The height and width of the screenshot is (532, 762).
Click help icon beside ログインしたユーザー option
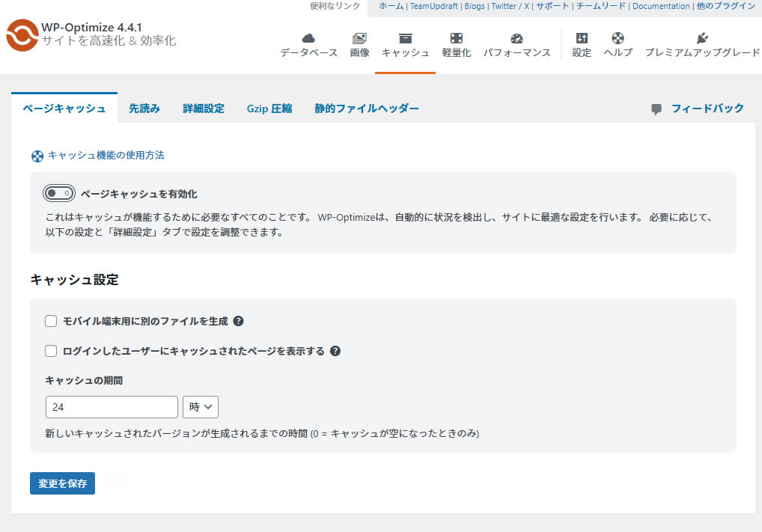click(x=335, y=351)
